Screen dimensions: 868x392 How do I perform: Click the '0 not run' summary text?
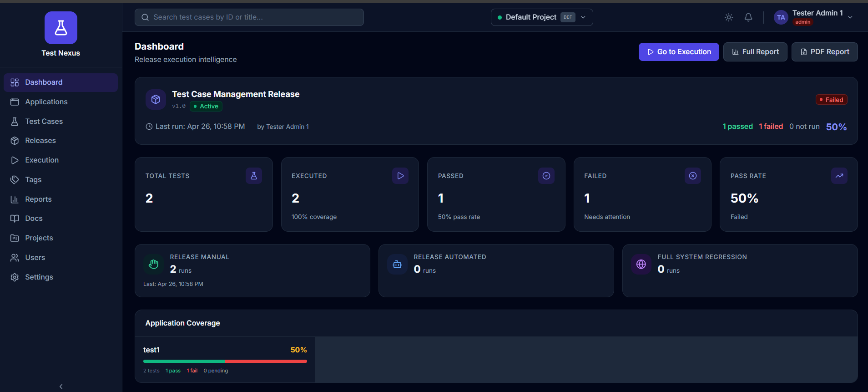pyautogui.click(x=804, y=127)
